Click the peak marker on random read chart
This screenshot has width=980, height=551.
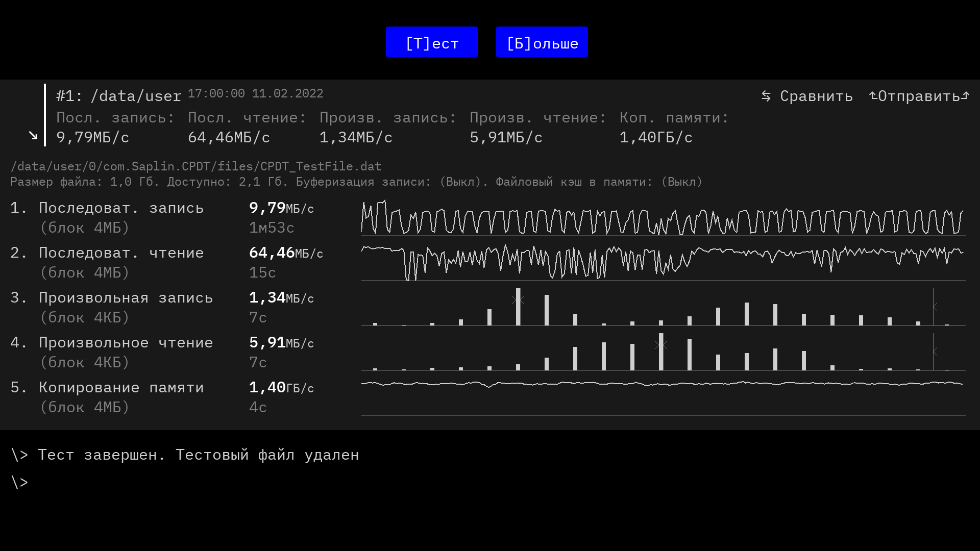coord(661,345)
